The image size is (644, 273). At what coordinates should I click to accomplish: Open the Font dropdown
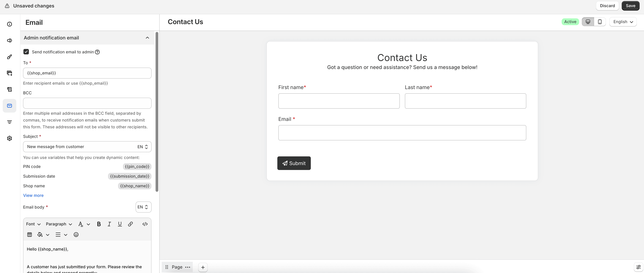33,224
